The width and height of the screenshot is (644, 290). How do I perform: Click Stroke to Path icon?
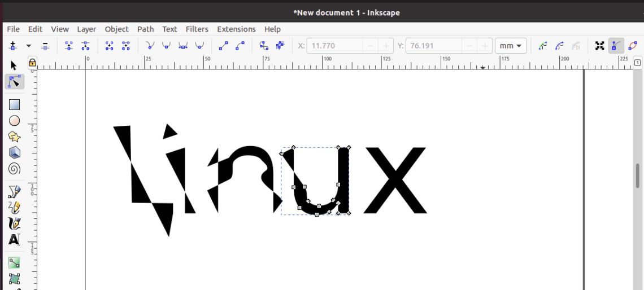pyautogui.click(x=280, y=46)
